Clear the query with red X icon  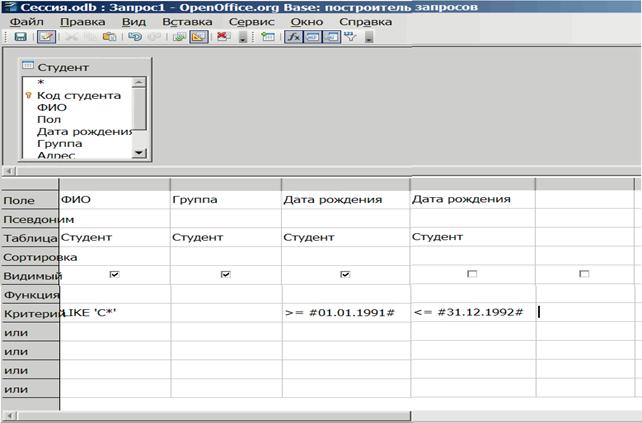tap(224, 36)
